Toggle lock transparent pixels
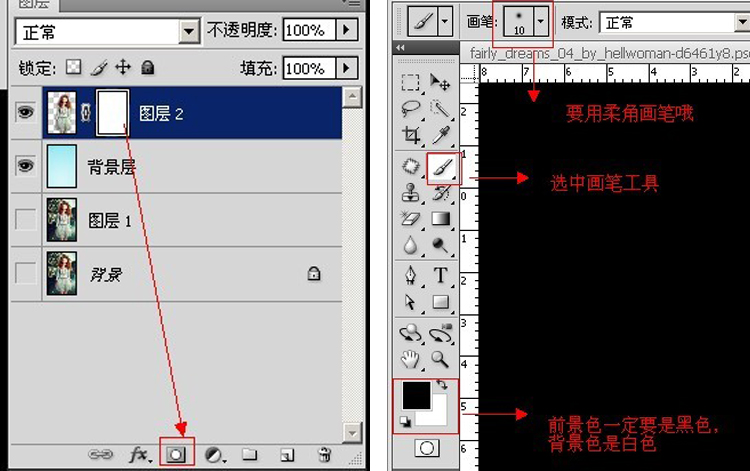The width and height of the screenshot is (750, 471). tap(73, 67)
